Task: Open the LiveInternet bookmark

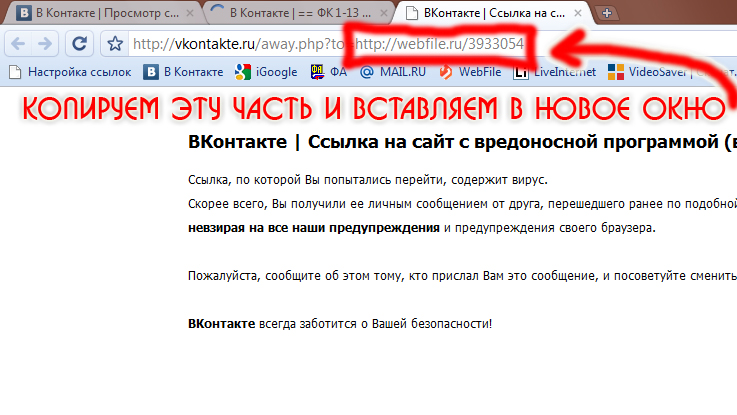Action: point(555,72)
